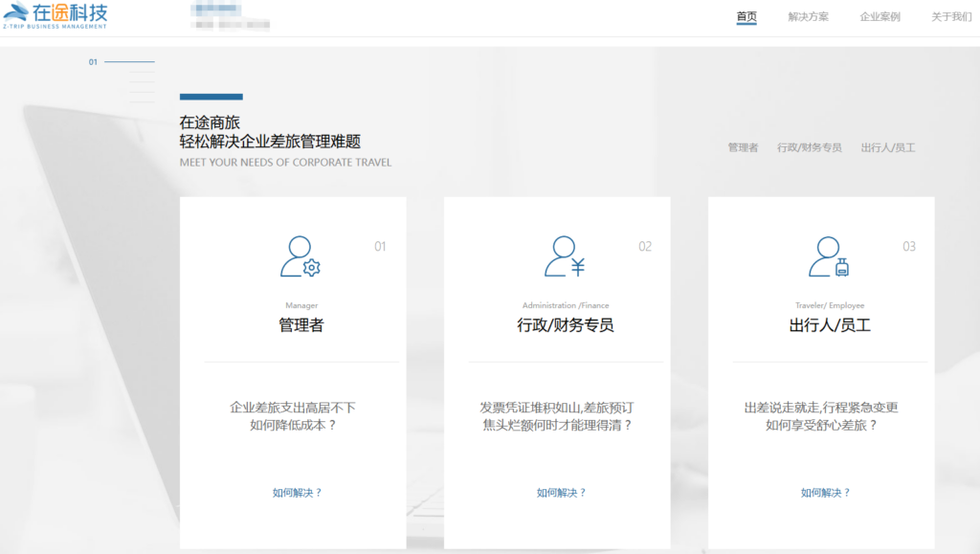Switch to the 管理者 section tab
980x554 pixels.
coord(743,148)
